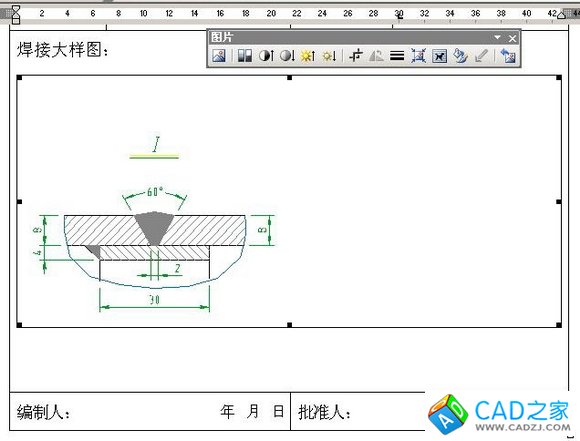Image resolution: width=580 pixels, height=441 pixels.
Task: Click the Reset Picture icon
Action: 508,56
